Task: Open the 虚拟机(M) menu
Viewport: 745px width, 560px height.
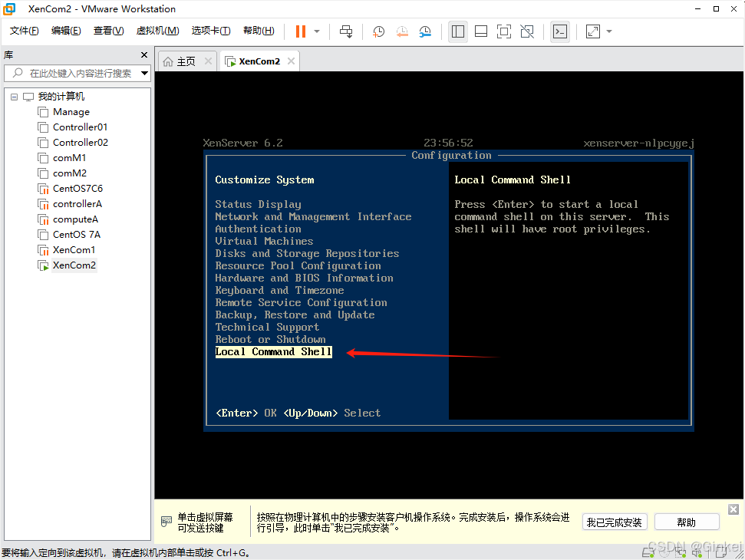Action: (x=157, y=31)
